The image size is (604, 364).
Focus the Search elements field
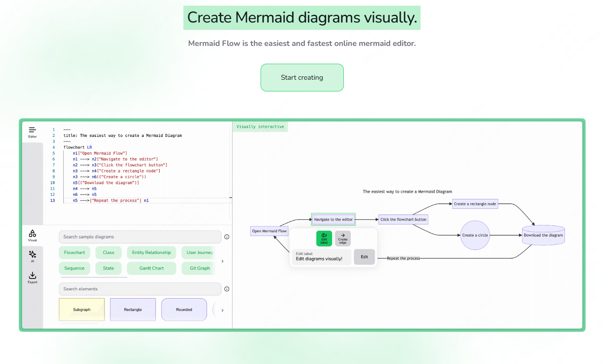140,289
